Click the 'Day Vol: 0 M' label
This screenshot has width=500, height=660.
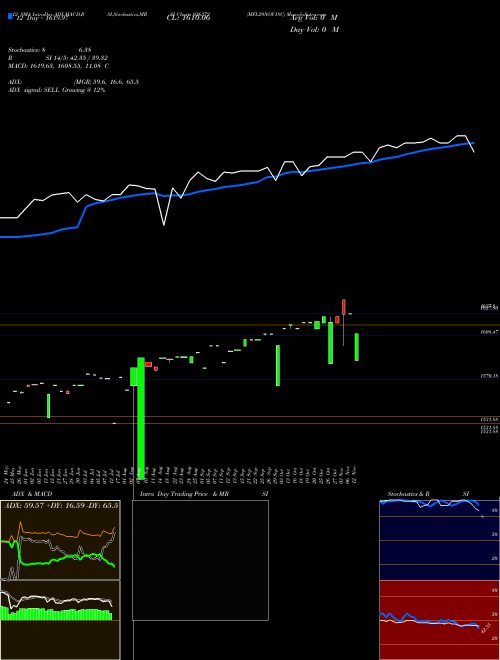[x=314, y=29]
